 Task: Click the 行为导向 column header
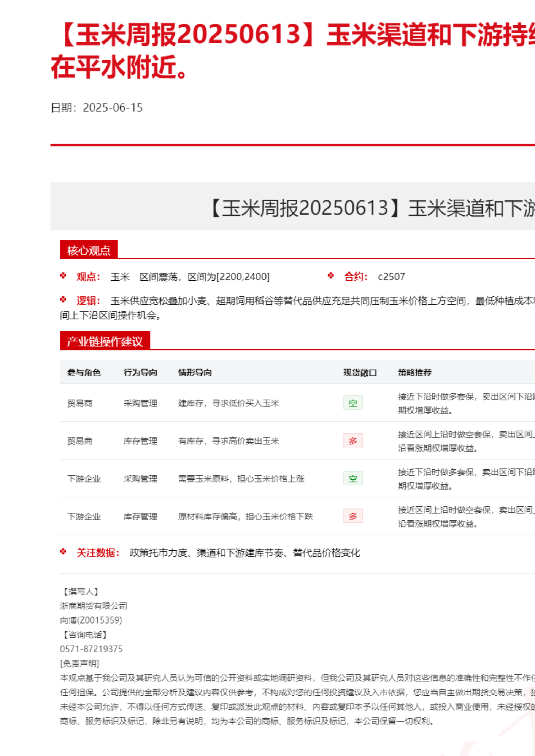[141, 373]
